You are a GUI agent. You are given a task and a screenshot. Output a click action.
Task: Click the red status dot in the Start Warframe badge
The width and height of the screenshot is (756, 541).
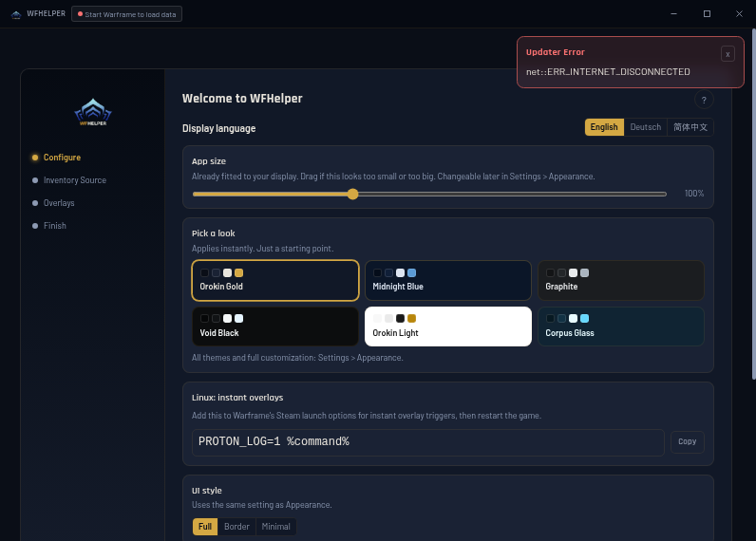click(x=80, y=14)
